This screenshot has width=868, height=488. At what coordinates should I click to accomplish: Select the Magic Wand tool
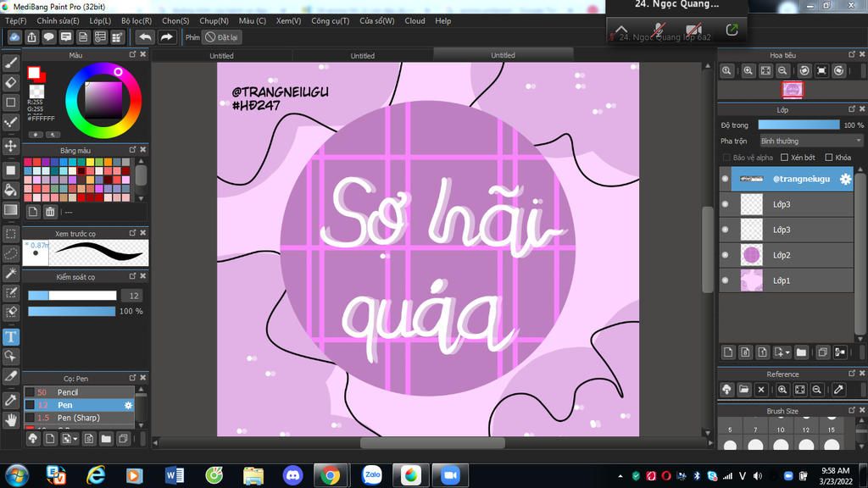pyautogui.click(x=11, y=274)
